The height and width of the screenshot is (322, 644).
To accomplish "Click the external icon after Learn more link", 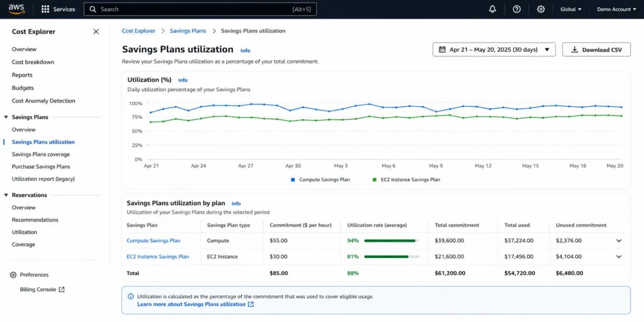I will click(x=251, y=304).
